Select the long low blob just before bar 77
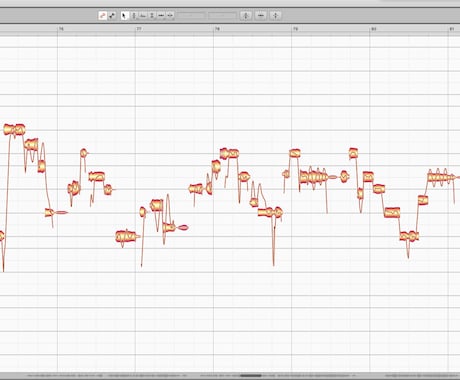Screen dimensions: 460x380 coord(127,236)
